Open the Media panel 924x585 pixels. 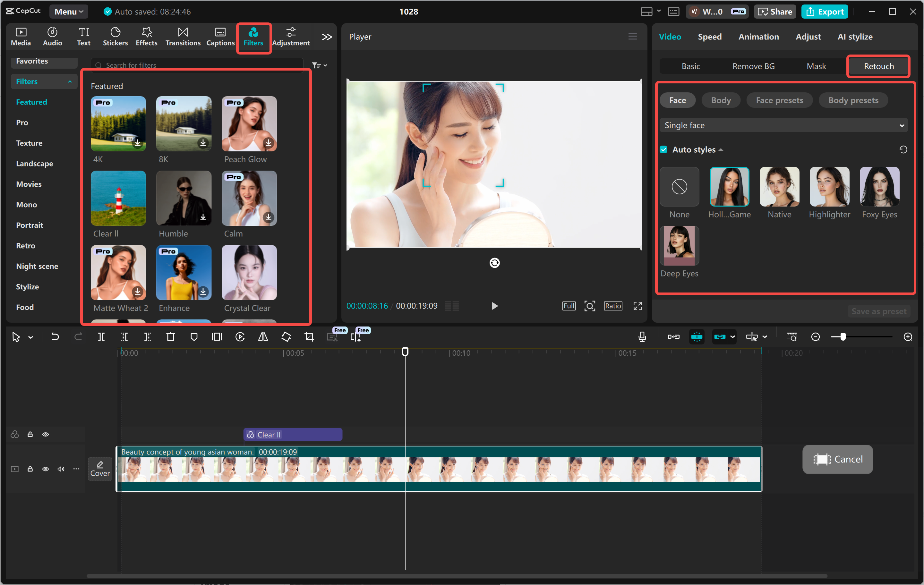coord(21,37)
